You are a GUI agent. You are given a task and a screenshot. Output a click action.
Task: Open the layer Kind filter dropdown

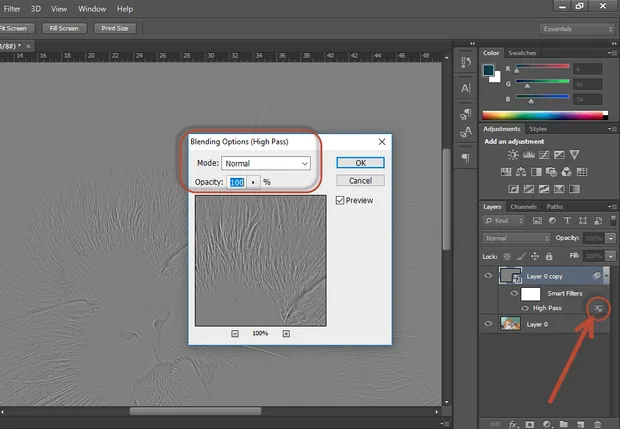[503, 221]
